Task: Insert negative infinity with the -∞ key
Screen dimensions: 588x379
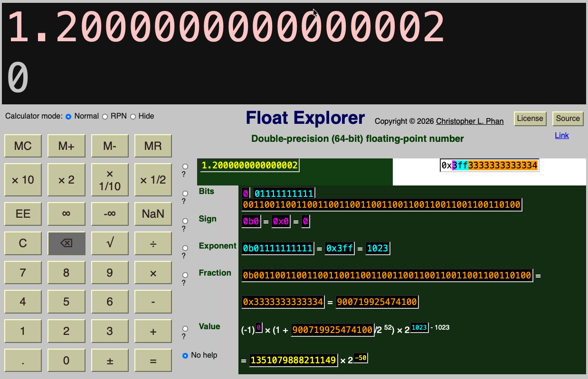Action: pos(110,214)
